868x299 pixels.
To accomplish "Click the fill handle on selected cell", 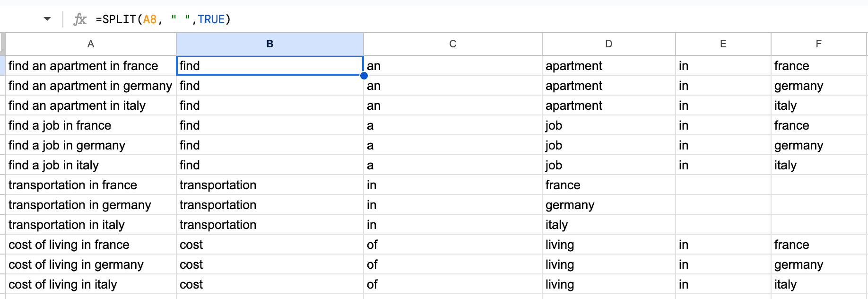I will 363,76.
